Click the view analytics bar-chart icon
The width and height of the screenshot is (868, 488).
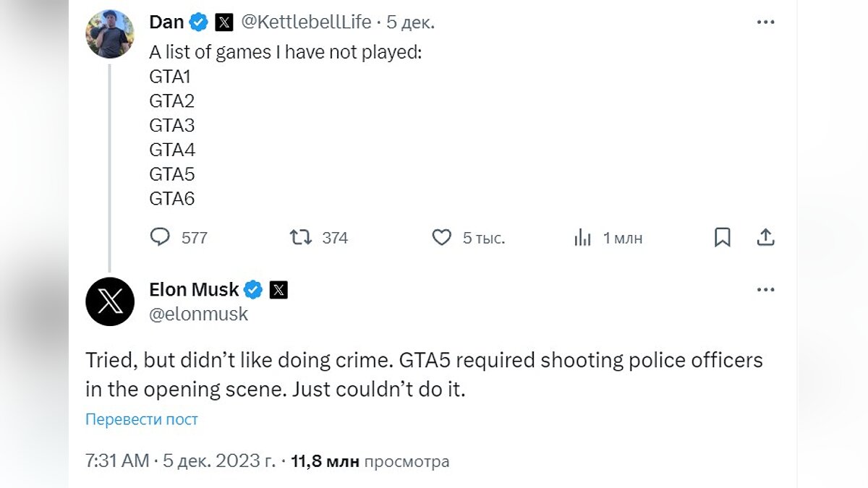(x=583, y=237)
